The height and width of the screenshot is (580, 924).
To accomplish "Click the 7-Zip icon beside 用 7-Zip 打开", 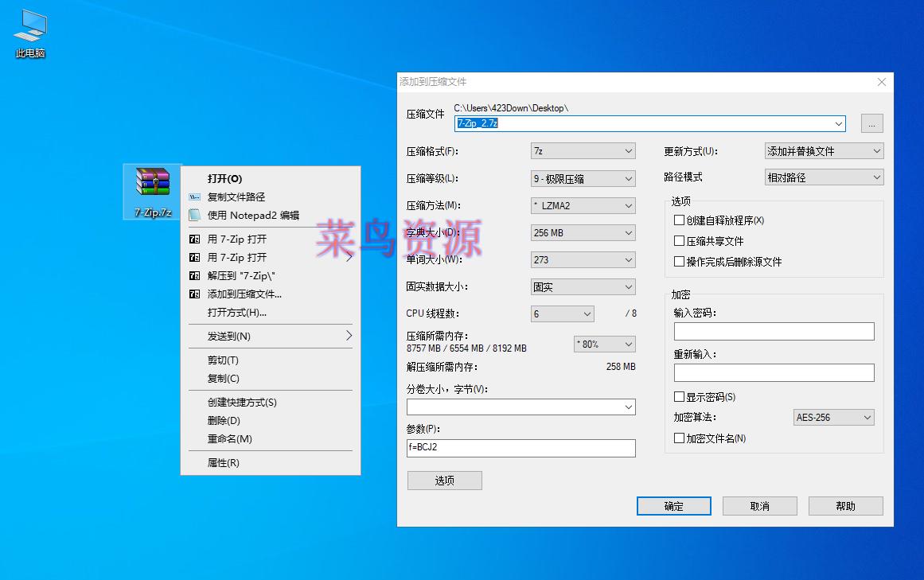I will pos(194,239).
